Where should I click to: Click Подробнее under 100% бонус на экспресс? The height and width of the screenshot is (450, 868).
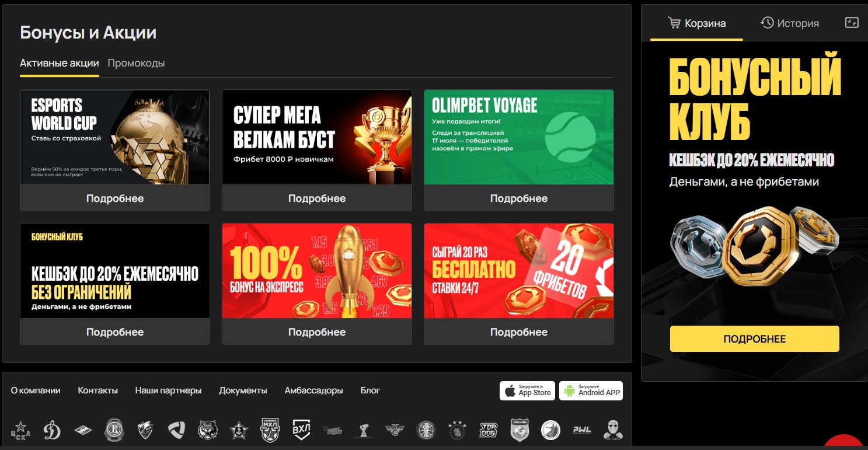coord(317,332)
